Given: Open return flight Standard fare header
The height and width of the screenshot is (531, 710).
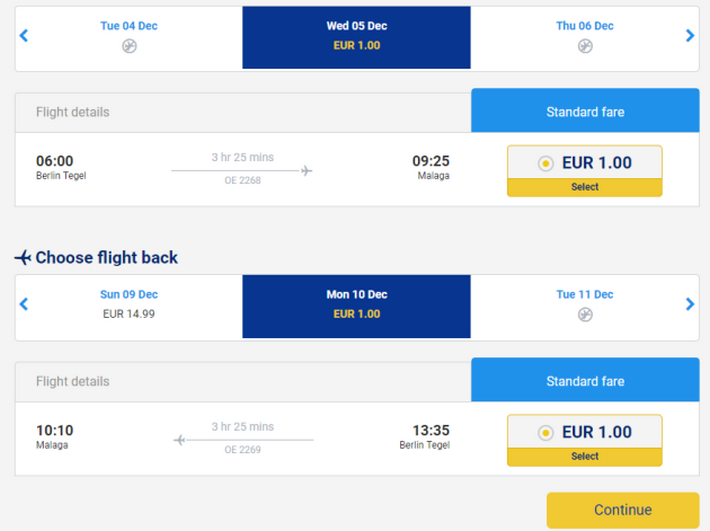Looking at the screenshot, I should click(x=585, y=381).
